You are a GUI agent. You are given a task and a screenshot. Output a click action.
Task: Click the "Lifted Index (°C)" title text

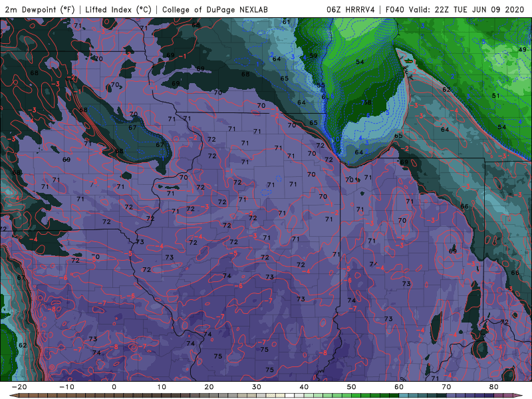coord(118,9)
